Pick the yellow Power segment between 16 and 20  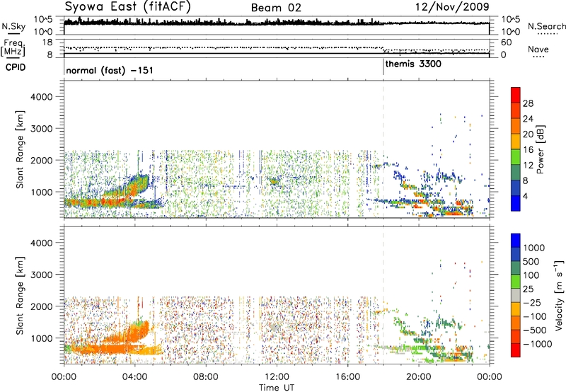[516, 142]
